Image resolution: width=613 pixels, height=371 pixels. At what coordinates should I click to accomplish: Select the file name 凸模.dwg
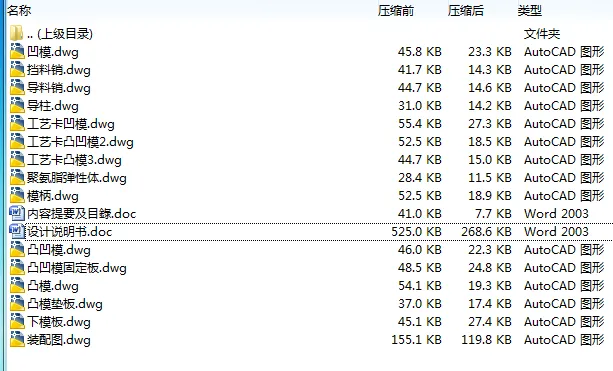53,286
